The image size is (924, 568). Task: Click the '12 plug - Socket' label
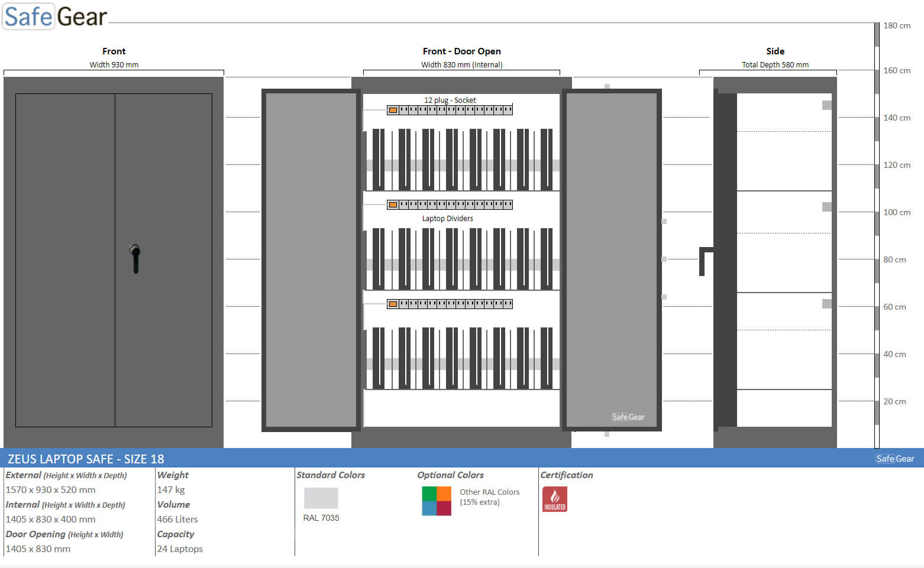[x=450, y=100]
